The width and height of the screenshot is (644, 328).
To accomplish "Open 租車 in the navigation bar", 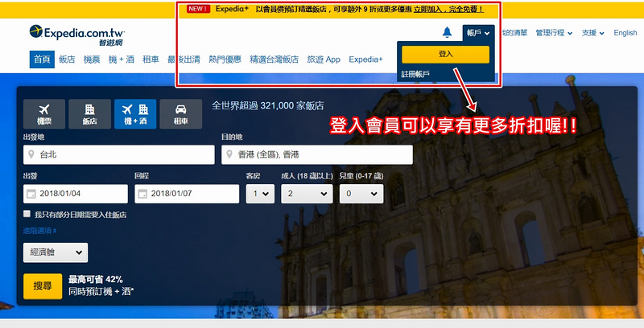I will 151,59.
